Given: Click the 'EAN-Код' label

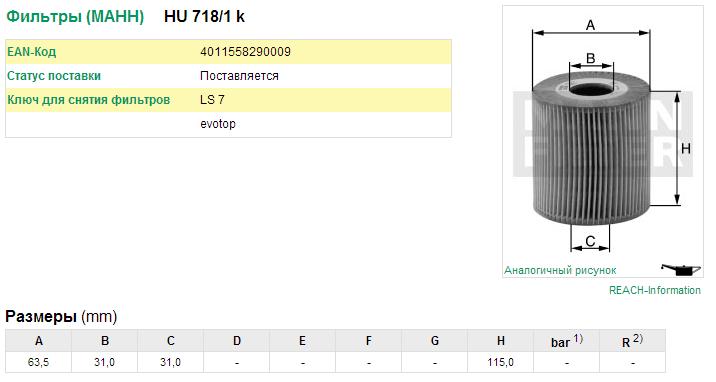Looking at the screenshot, I should click(x=32, y=52).
